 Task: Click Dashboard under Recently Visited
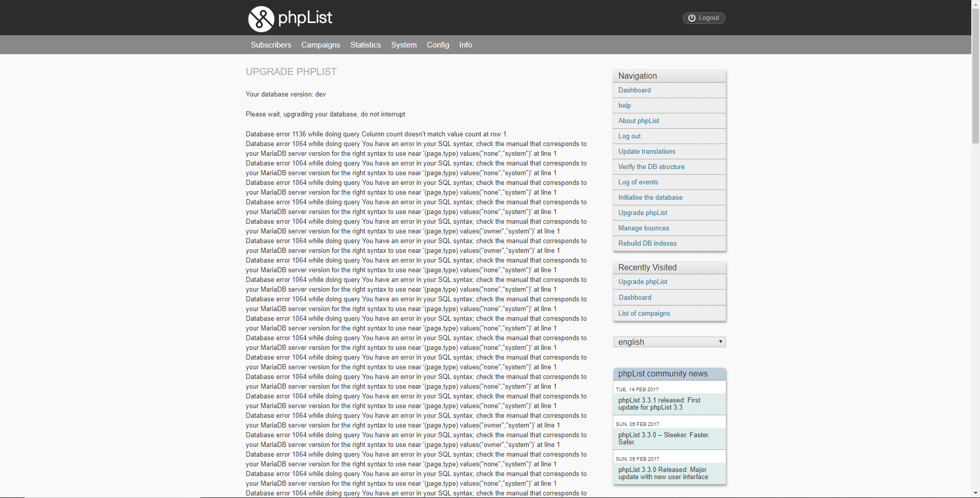pos(635,298)
